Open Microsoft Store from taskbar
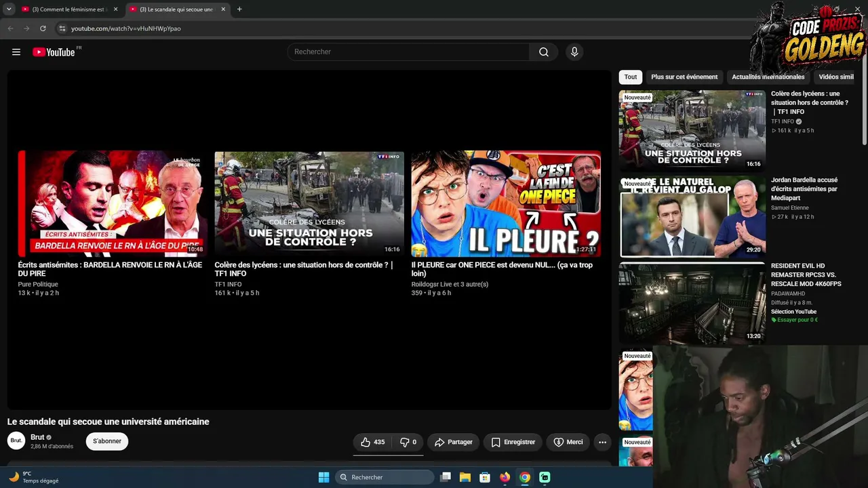This screenshot has height=488, width=868. pyautogui.click(x=485, y=477)
